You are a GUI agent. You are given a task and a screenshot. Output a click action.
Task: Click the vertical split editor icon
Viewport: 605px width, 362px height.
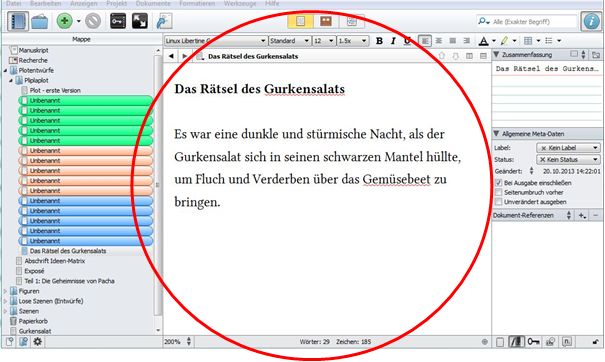pos(470,56)
